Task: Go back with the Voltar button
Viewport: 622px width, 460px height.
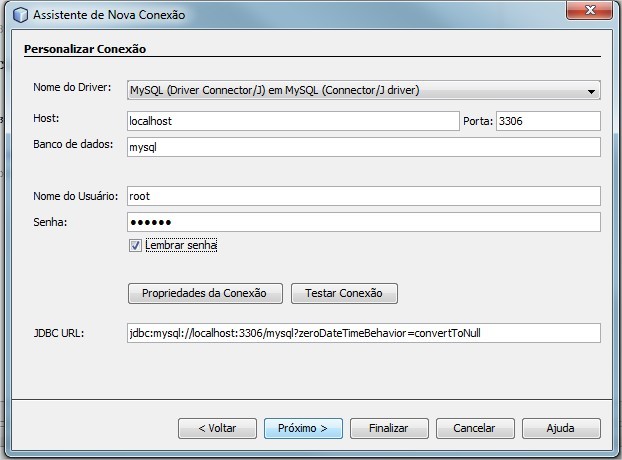Action: coord(217,428)
